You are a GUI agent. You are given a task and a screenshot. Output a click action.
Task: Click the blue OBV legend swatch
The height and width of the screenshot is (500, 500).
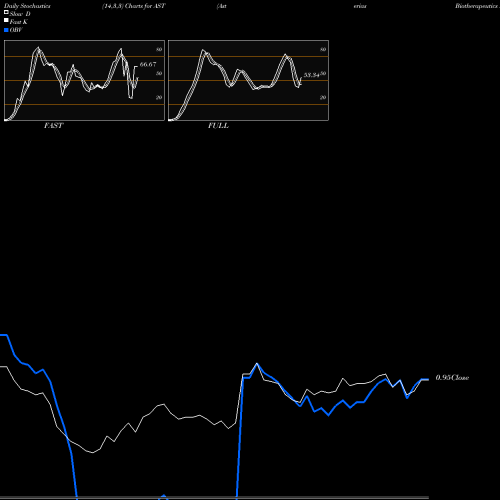[x=6, y=30]
